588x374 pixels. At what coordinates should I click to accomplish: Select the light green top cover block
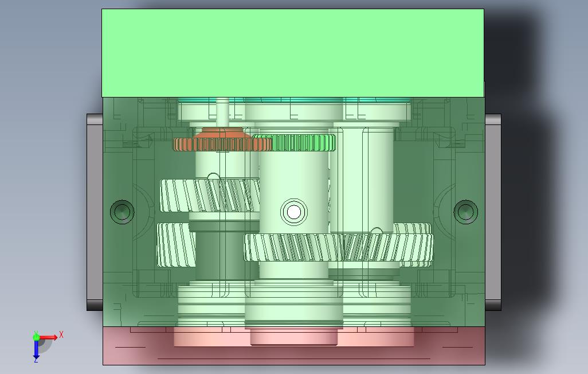[x=293, y=53]
